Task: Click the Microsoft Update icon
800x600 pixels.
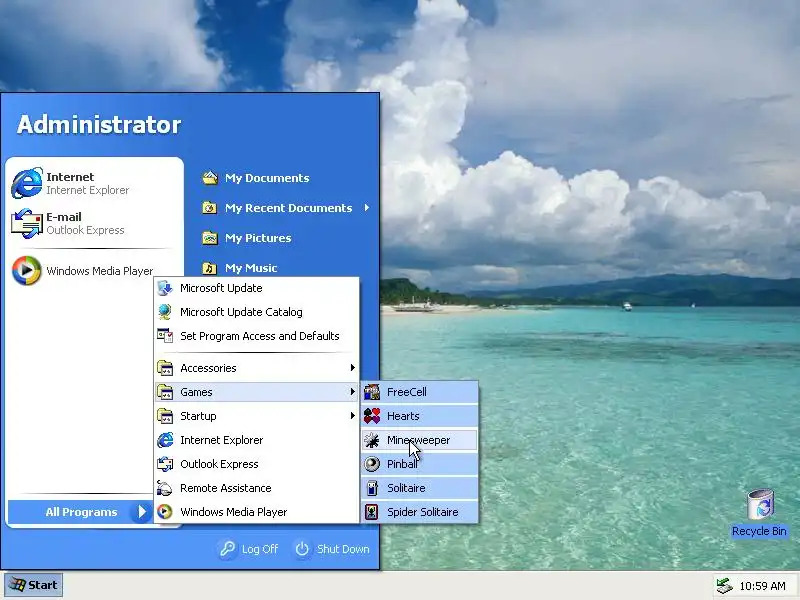Action: (165, 288)
